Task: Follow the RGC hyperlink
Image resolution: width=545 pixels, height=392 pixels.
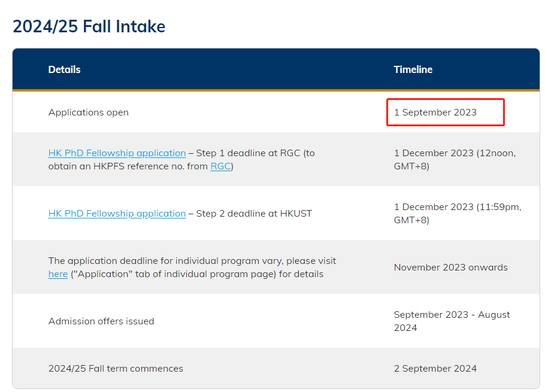Action: [x=220, y=166]
